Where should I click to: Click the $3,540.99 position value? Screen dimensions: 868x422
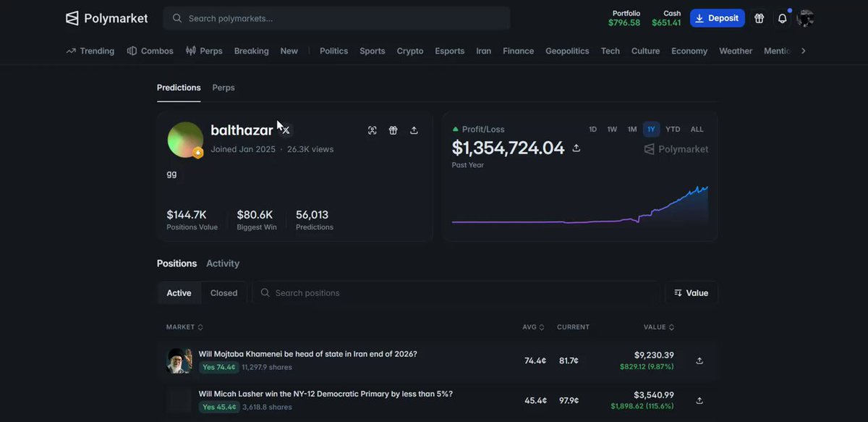coord(654,394)
